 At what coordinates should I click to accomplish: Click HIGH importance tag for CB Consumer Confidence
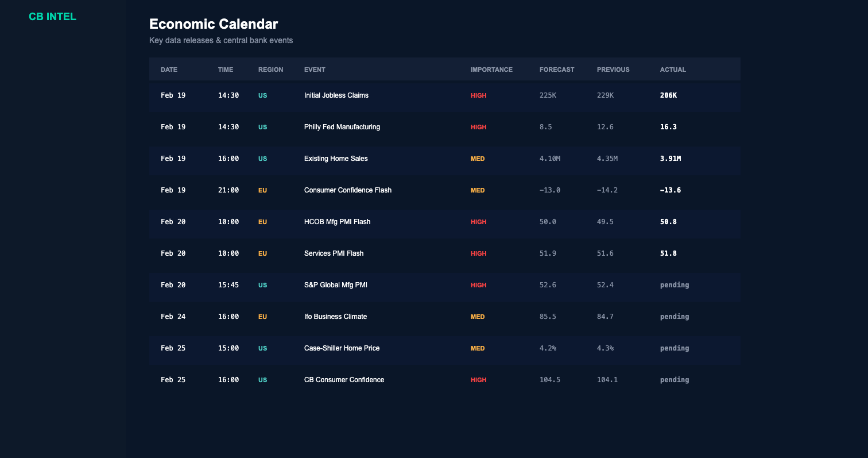(478, 380)
